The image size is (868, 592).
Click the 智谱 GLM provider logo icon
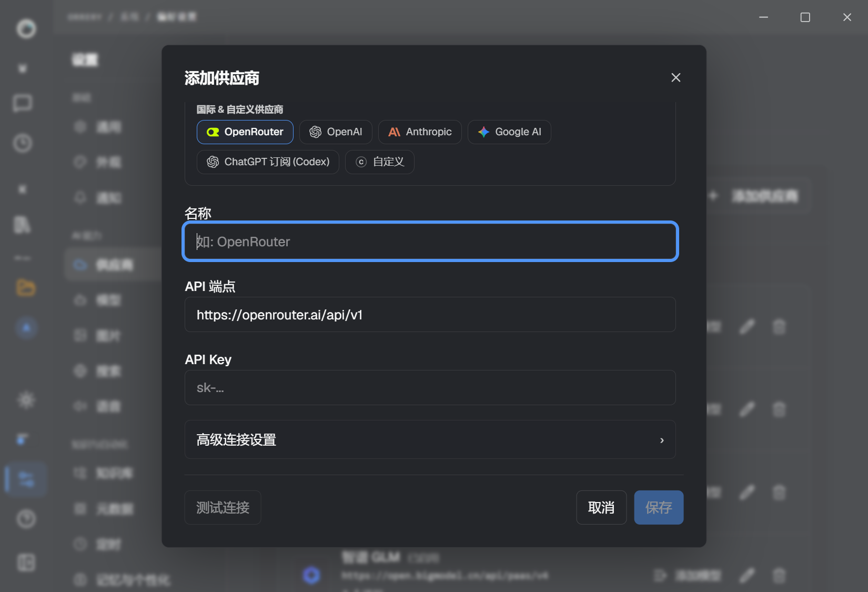click(x=311, y=575)
